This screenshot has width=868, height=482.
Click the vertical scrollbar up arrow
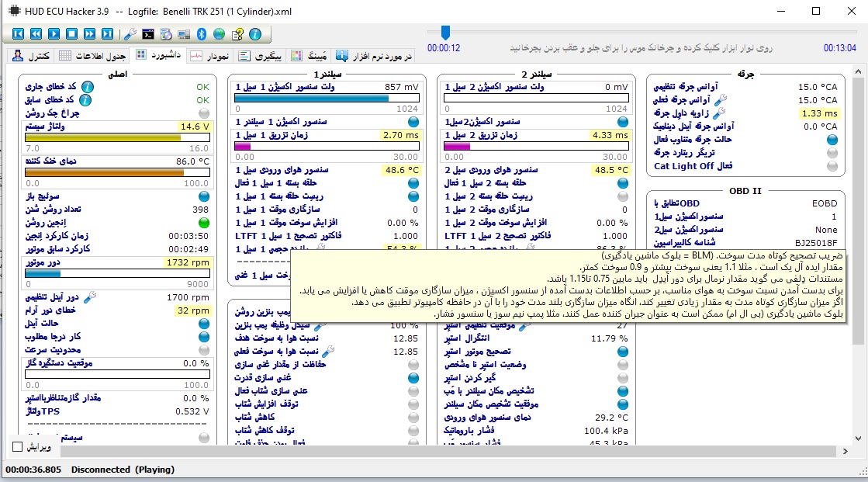[858, 72]
